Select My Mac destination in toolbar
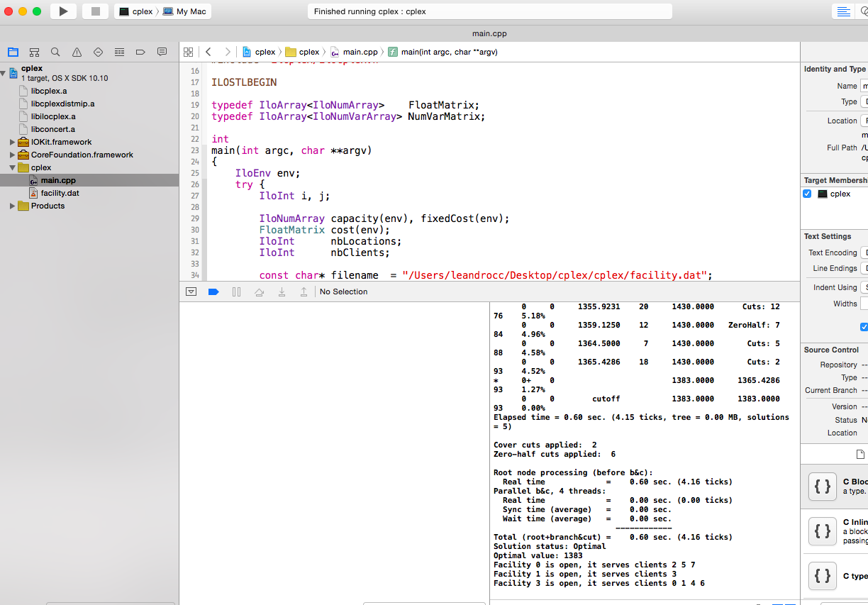Viewport: 868px width, 605px height. (x=184, y=11)
